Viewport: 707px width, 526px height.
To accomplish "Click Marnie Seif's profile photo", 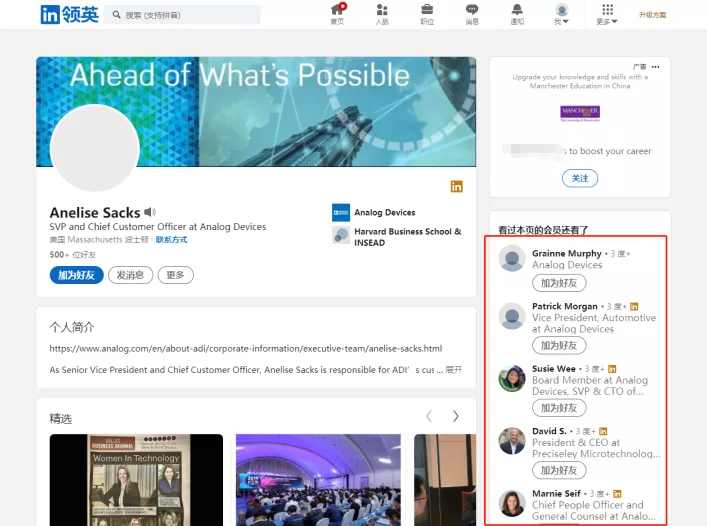I will click(512, 503).
